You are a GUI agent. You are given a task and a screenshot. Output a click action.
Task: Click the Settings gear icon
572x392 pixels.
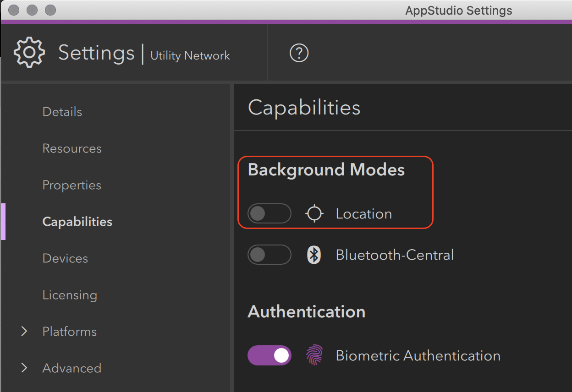click(x=29, y=53)
